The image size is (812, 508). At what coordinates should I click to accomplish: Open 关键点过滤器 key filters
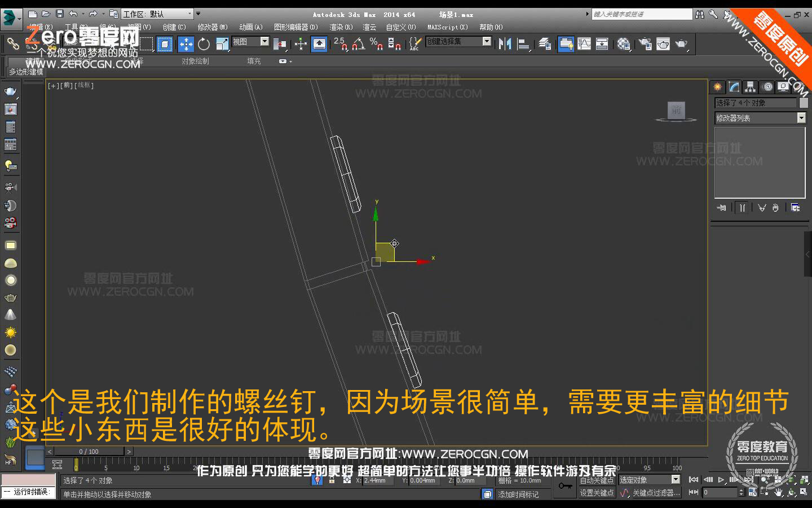pyautogui.click(x=656, y=493)
